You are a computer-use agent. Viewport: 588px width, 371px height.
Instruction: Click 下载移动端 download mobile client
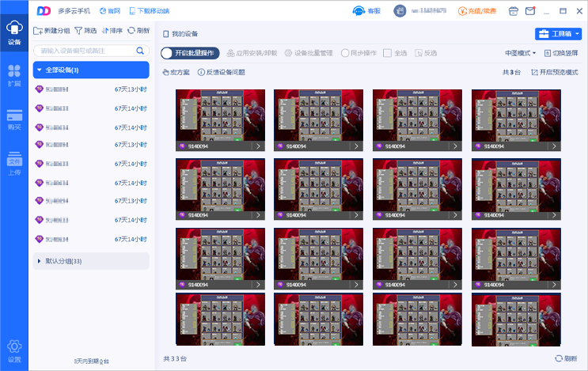point(150,11)
